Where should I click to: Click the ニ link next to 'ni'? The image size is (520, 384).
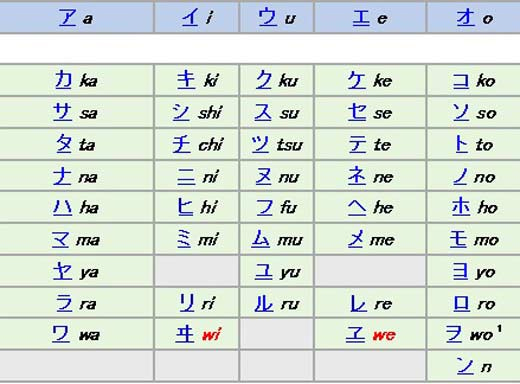pos(186,176)
